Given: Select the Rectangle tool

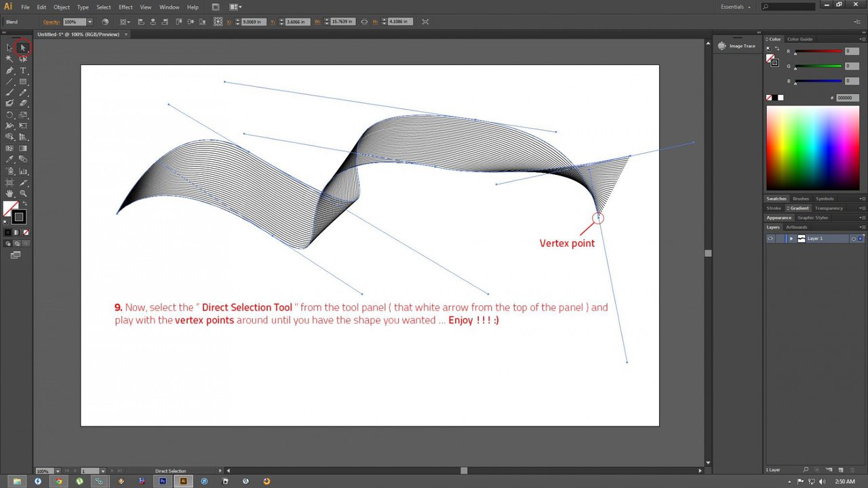Looking at the screenshot, I should click(x=23, y=81).
